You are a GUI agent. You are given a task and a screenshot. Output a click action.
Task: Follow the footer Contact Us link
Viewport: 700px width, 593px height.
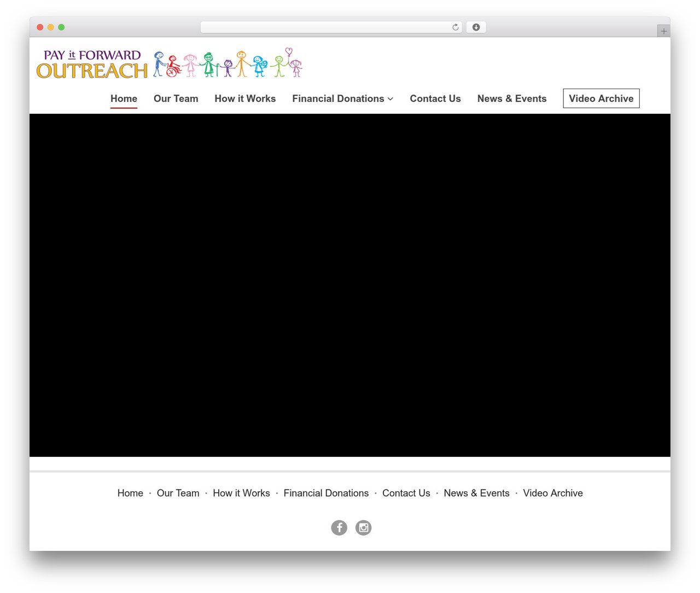(406, 493)
